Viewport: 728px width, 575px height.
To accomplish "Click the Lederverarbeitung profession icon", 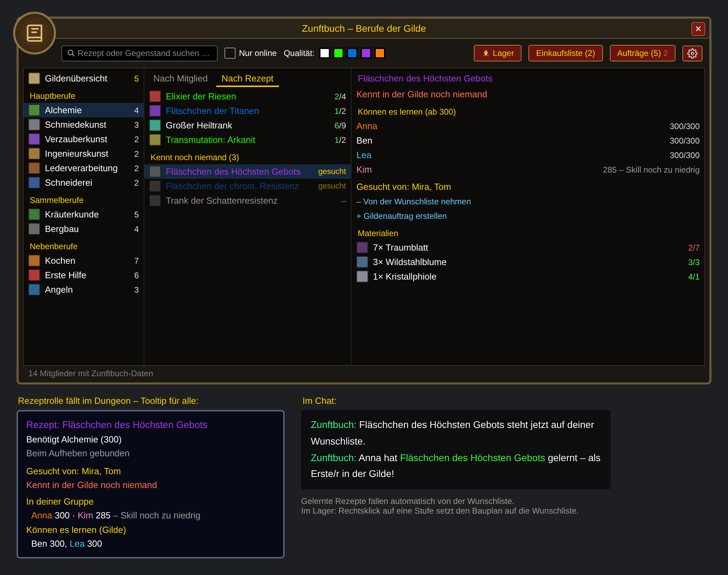I will [x=34, y=168].
